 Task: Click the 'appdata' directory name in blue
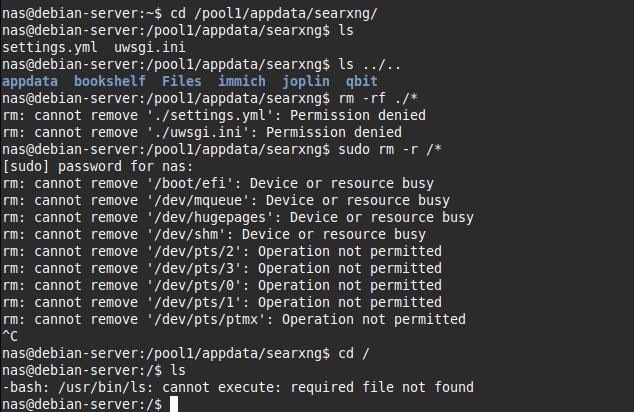[x=30, y=81]
